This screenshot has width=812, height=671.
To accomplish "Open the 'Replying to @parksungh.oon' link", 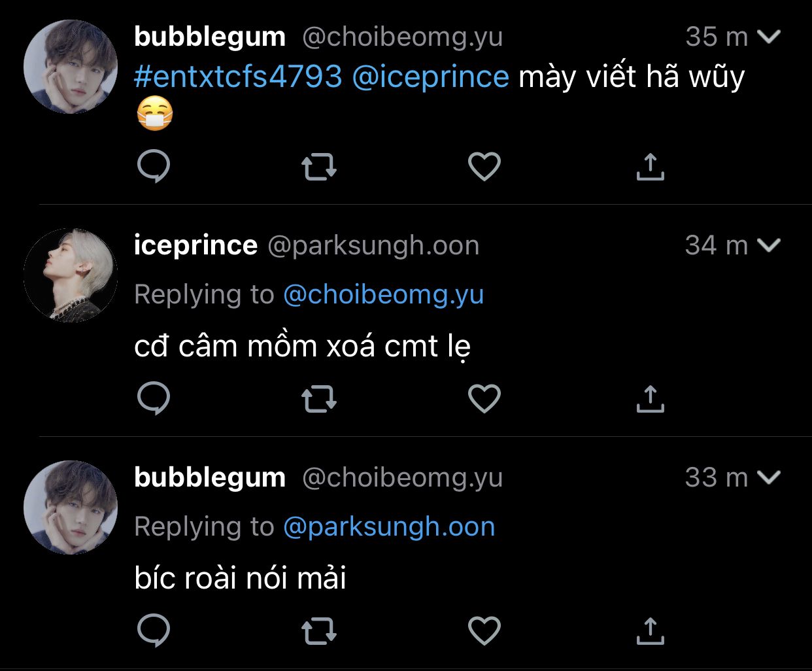I will (x=389, y=527).
